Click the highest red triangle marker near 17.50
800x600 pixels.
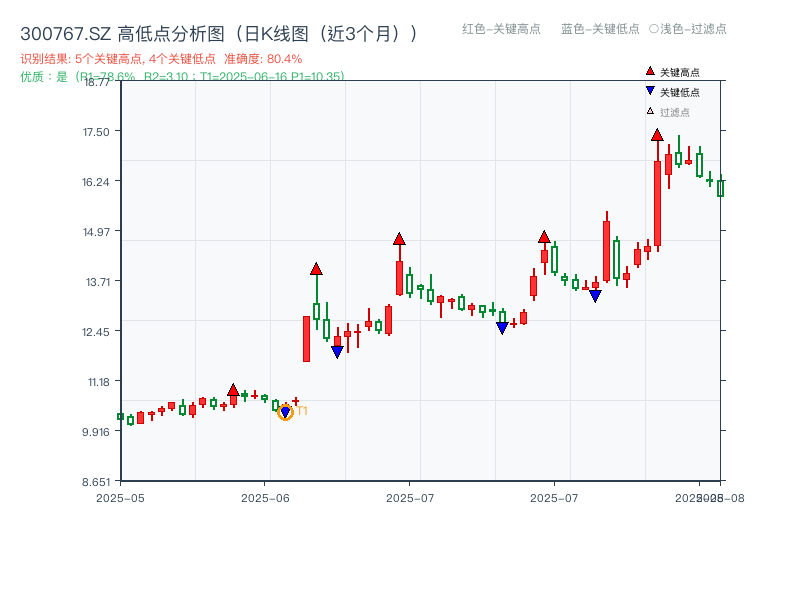coord(655,135)
